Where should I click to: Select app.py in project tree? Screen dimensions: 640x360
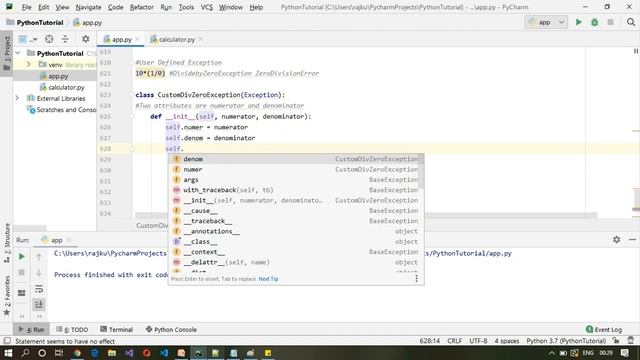pyautogui.click(x=58, y=76)
